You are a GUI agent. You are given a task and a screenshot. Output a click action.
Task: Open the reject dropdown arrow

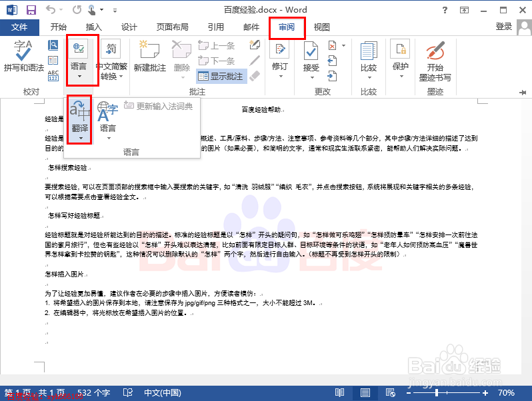click(343, 45)
